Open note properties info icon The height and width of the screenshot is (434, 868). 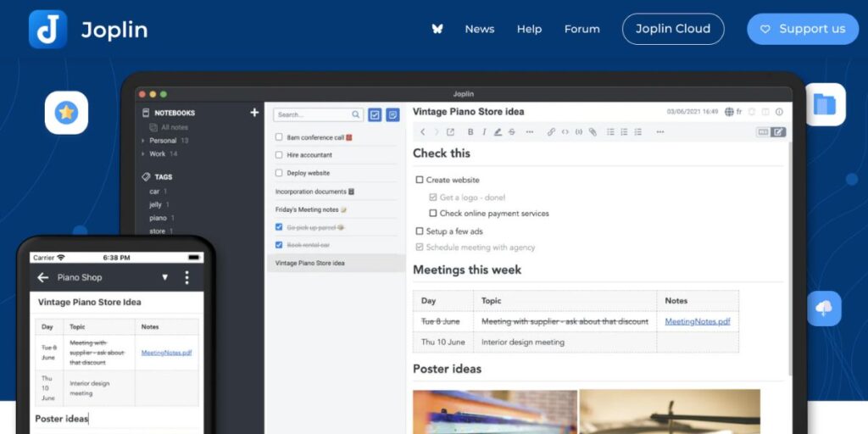click(780, 112)
